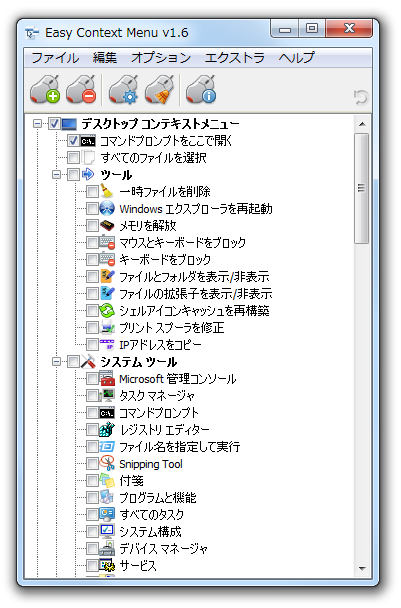Click the mouse with red minus remove icon
The image size is (401, 608).
(81, 90)
